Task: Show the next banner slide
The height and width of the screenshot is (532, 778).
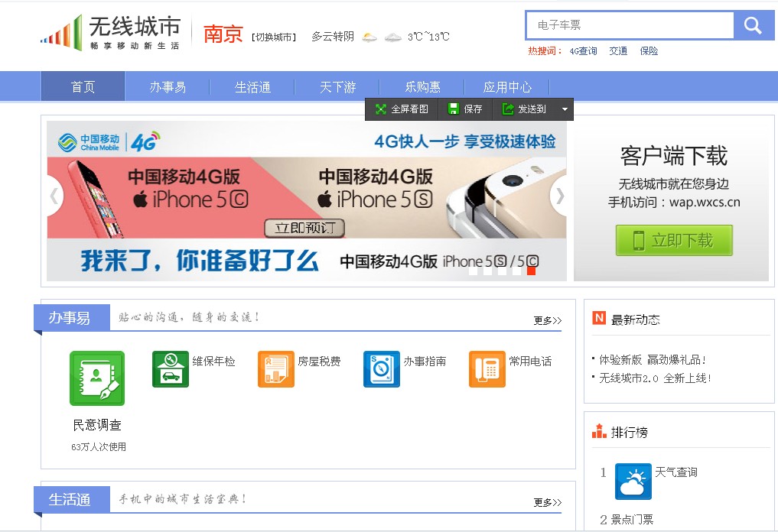Action: (559, 196)
